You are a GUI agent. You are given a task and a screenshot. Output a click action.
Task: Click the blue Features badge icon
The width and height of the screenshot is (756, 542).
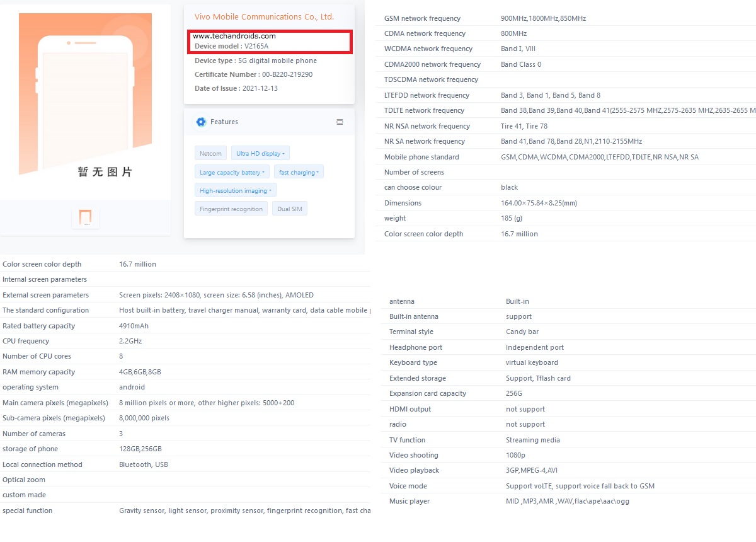click(201, 122)
